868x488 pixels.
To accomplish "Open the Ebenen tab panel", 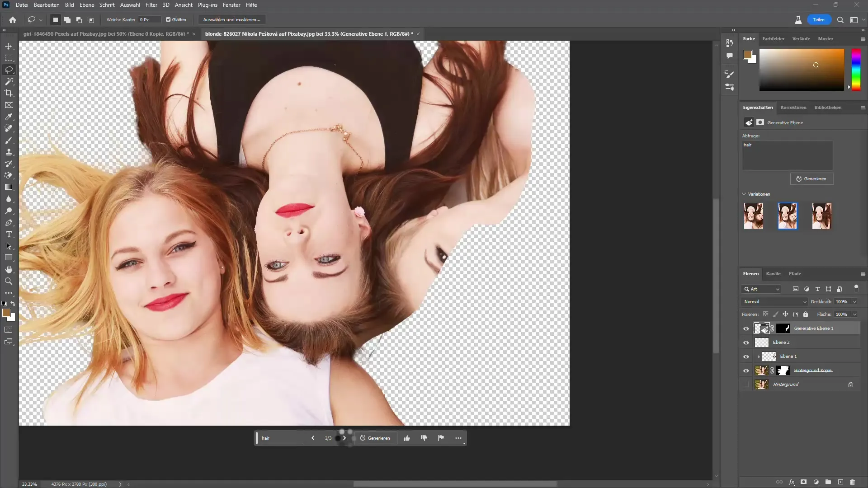I will (x=751, y=273).
